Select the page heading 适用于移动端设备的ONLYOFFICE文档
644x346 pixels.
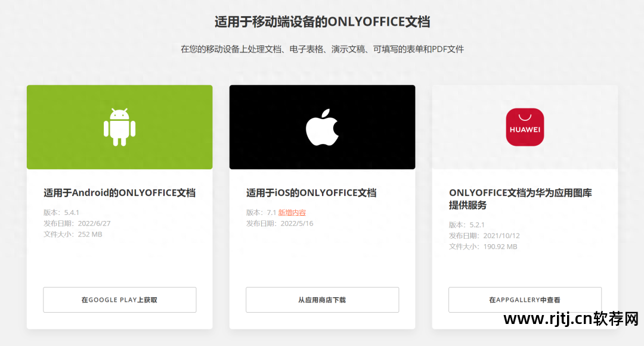pos(322,21)
